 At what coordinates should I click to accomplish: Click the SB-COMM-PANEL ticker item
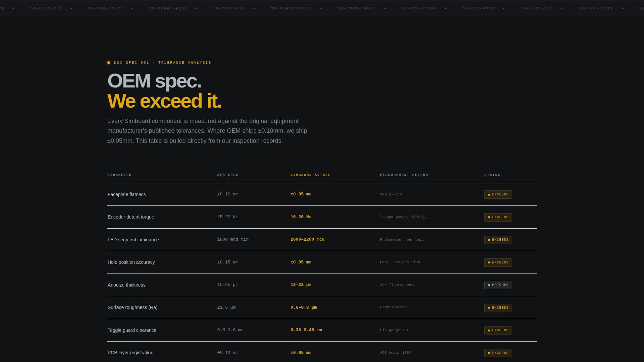357,8
